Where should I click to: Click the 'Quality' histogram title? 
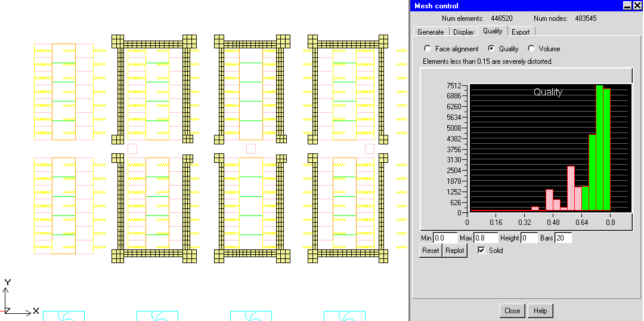pyautogui.click(x=547, y=92)
